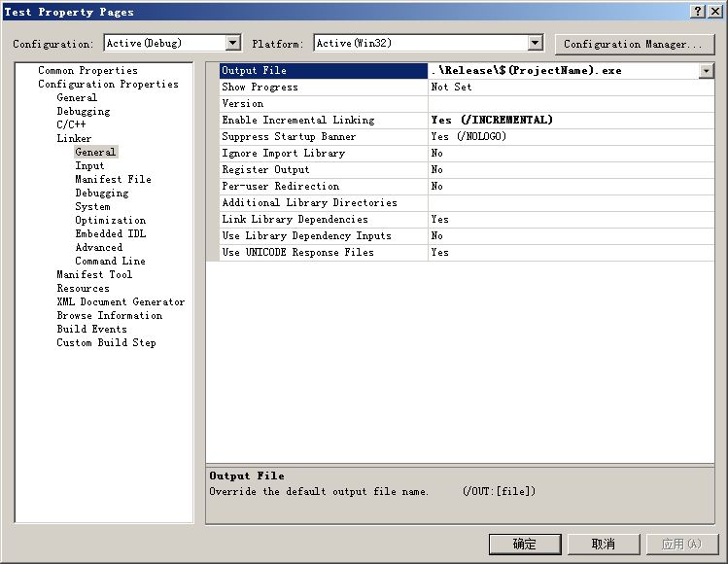Select the Enable Incremental Linking property row
The height and width of the screenshot is (564, 728).
click(x=297, y=120)
